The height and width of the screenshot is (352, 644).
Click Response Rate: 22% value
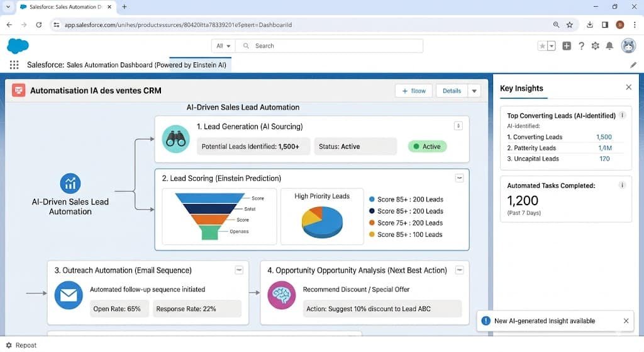pos(197,309)
